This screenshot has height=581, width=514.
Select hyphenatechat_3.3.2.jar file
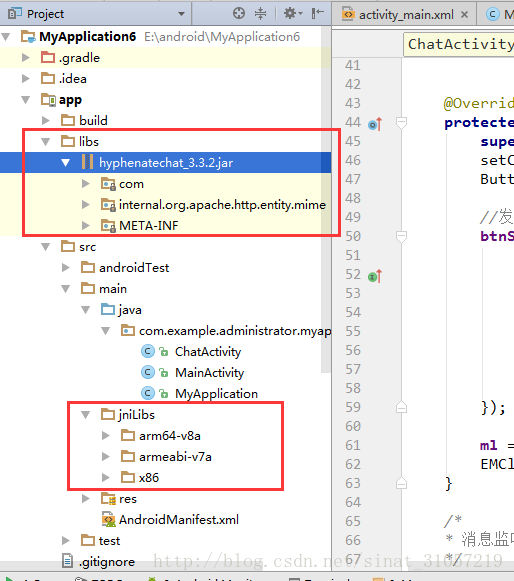[166, 163]
